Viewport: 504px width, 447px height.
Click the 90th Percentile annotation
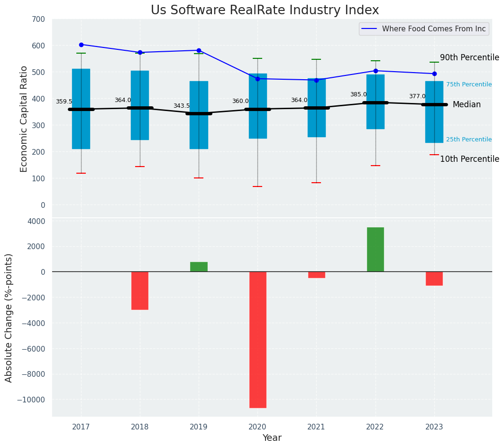click(469, 58)
